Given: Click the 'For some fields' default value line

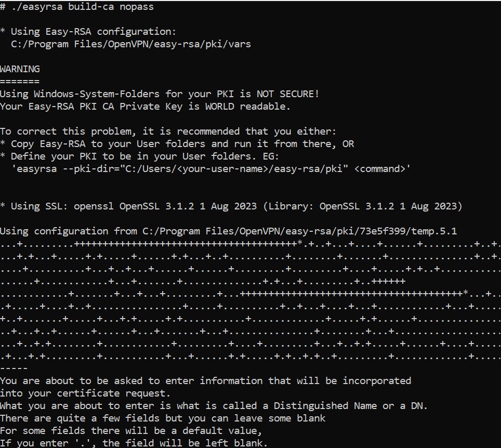Looking at the screenshot, I should [131, 431].
